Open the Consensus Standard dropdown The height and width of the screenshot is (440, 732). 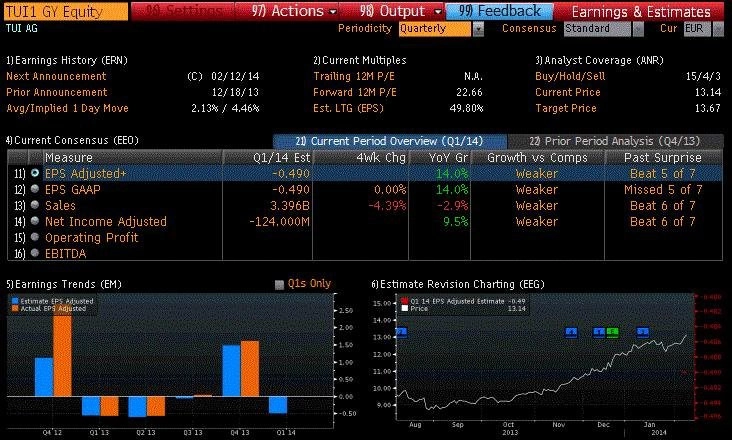tap(638, 29)
